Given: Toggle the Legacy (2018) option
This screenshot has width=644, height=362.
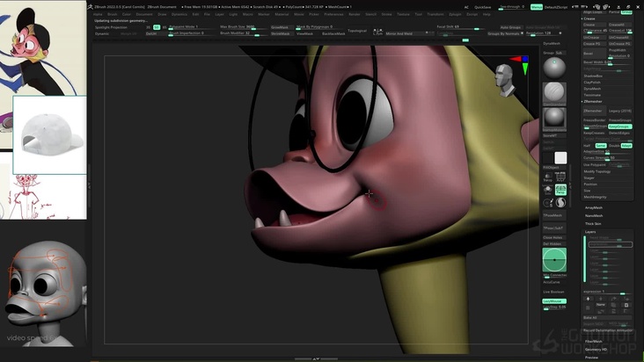Looking at the screenshot, I should coord(620,111).
